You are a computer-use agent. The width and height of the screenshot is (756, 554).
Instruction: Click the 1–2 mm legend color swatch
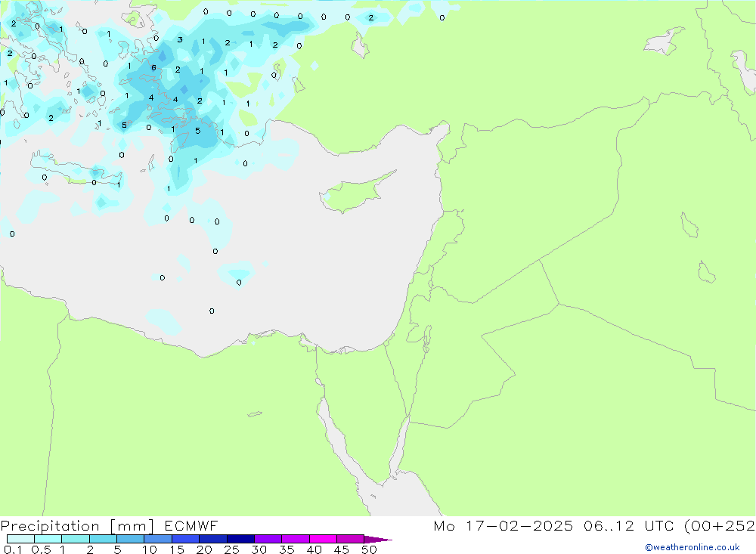pyautogui.click(x=76, y=539)
